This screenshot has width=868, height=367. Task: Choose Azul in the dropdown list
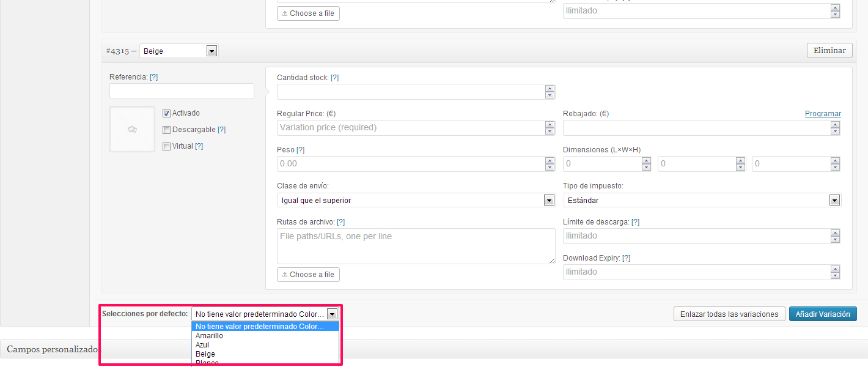tap(202, 345)
